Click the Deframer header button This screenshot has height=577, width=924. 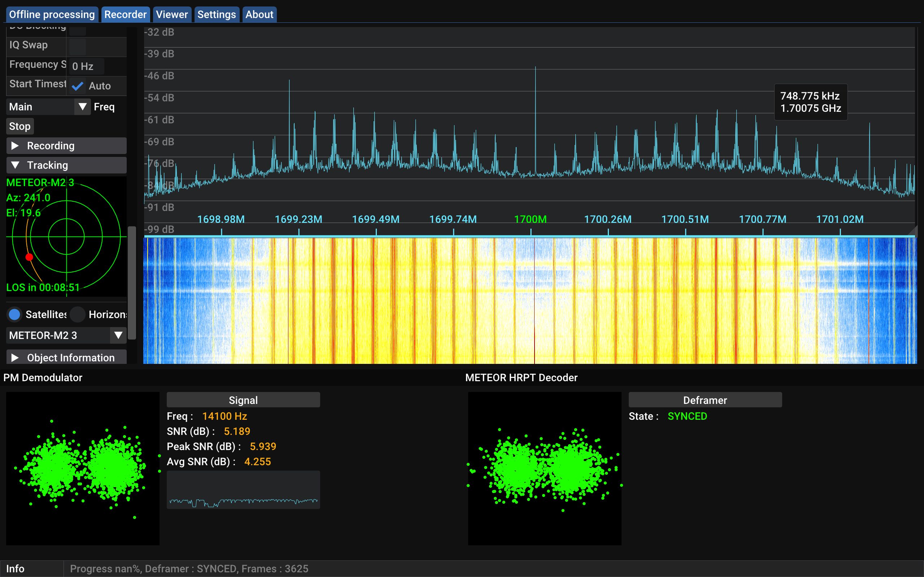click(705, 400)
